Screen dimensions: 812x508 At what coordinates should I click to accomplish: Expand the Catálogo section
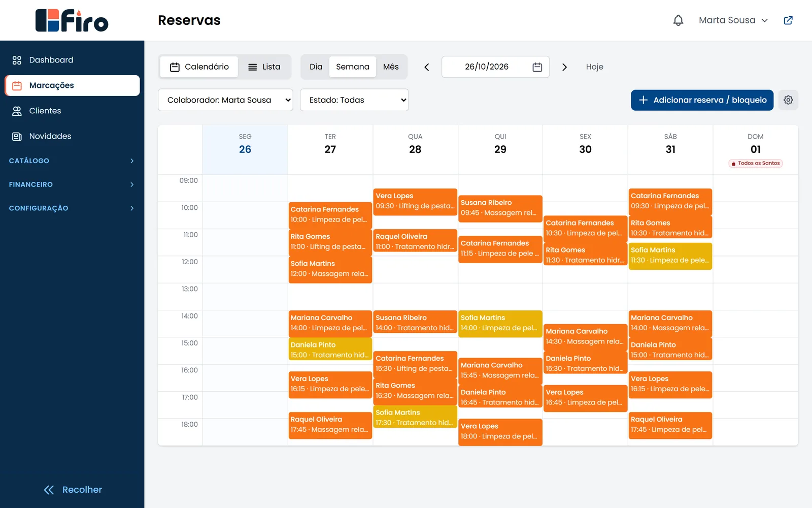[72, 161]
